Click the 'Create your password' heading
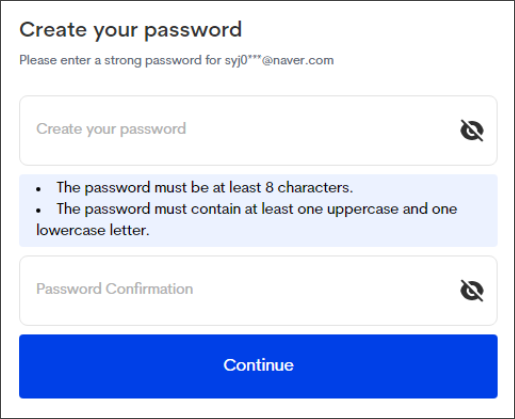 [130, 30]
